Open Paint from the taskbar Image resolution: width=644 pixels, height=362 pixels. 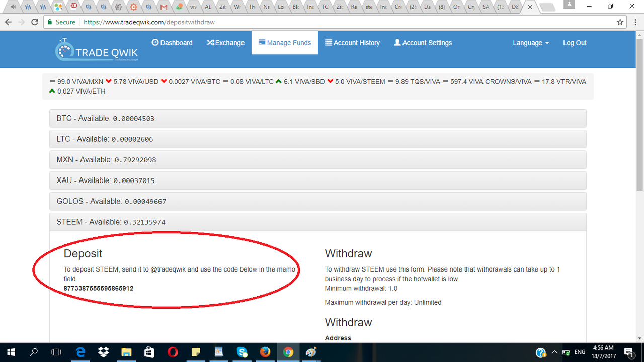311,352
